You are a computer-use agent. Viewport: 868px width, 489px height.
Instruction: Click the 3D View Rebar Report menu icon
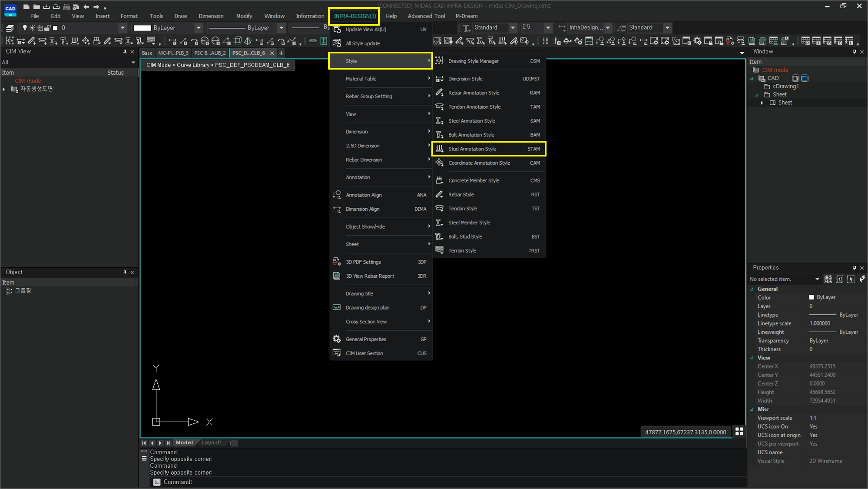point(336,276)
